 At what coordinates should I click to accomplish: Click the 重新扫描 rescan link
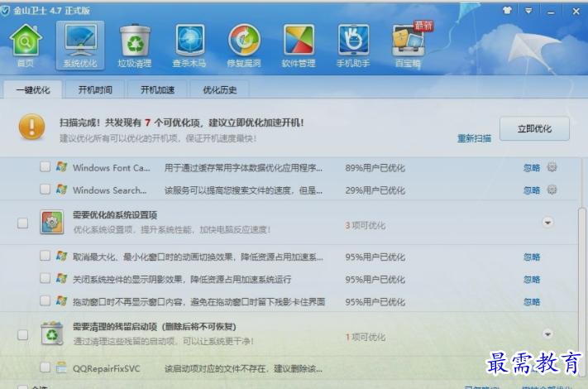coord(474,138)
